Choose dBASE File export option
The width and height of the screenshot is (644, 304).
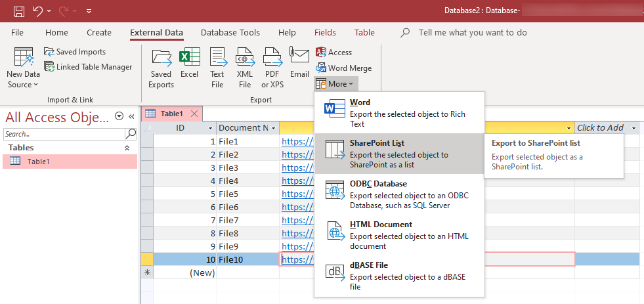click(398, 275)
